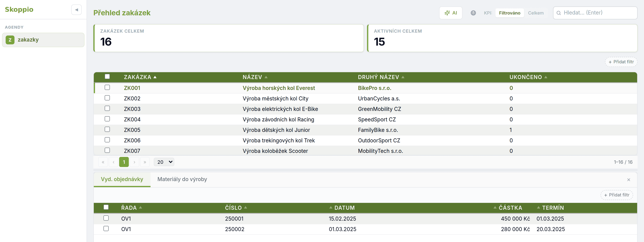Image resolution: width=644 pixels, height=242 pixels.
Task: Open the zakazky agenda icon
Action: pyautogui.click(x=10, y=40)
